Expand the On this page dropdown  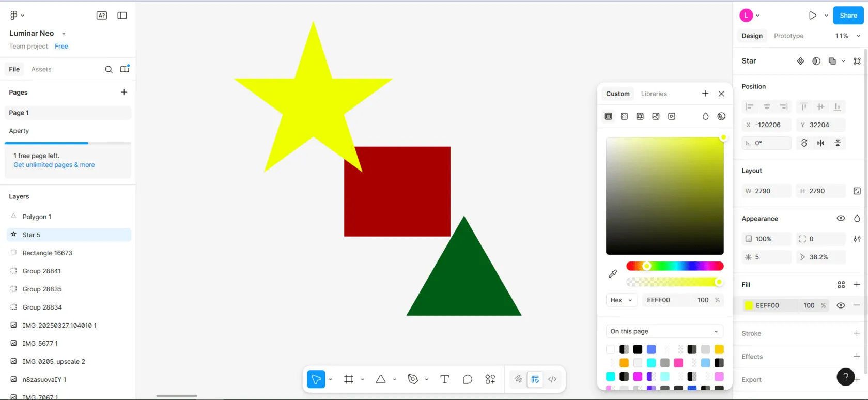point(664,331)
